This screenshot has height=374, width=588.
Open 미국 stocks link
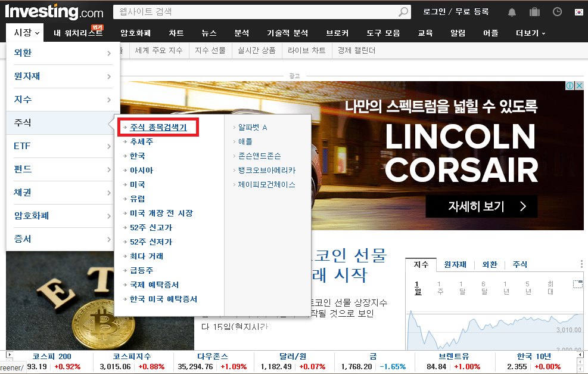click(137, 184)
